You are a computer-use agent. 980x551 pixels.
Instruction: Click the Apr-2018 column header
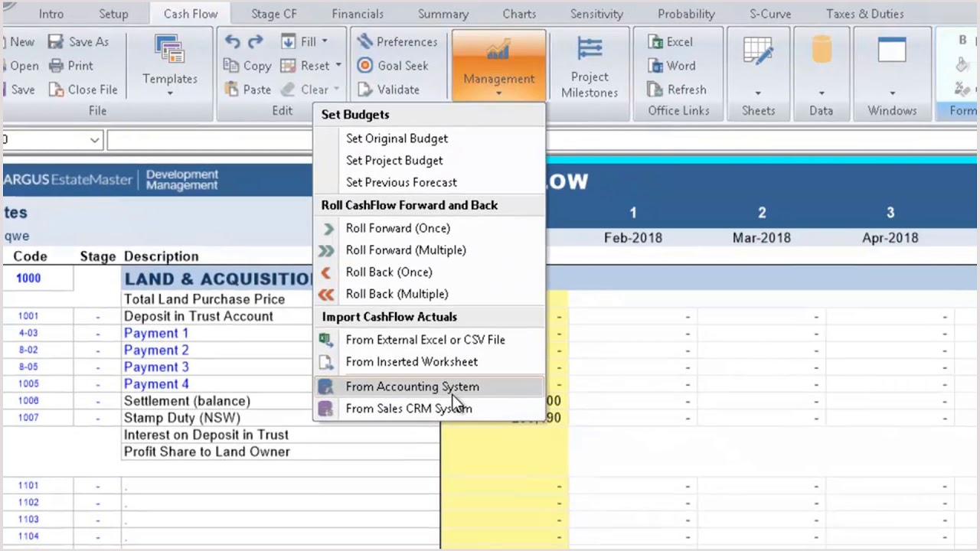click(890, 238)
